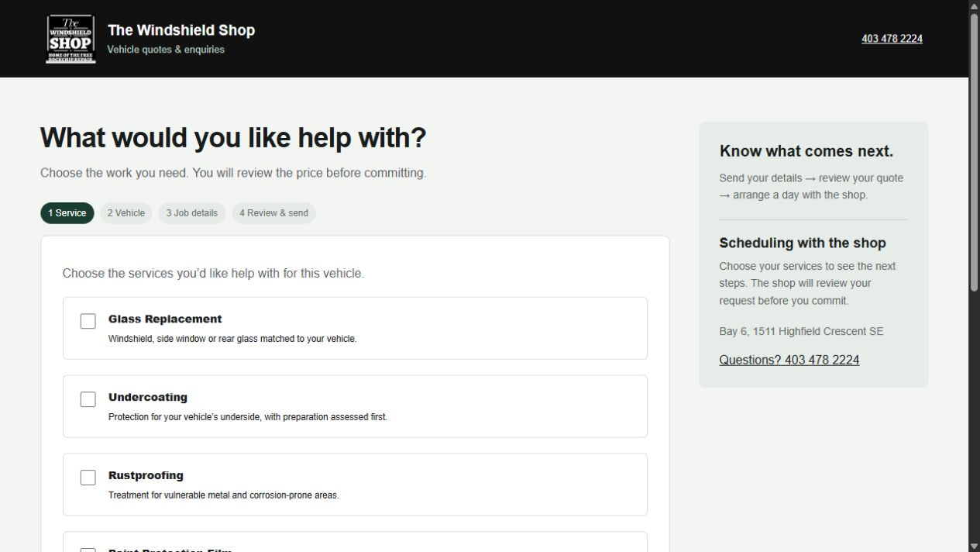Screen dimensions: 980x552
Task: Click the Windshield, side window description text
Action: [x=232, y=339]
